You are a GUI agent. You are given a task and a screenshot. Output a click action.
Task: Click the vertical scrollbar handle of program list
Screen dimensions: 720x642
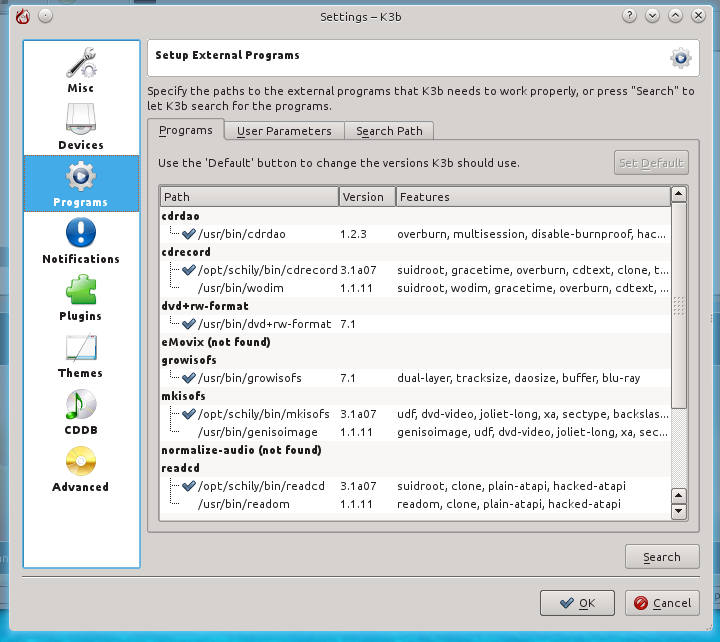click(x=679, y=305)
